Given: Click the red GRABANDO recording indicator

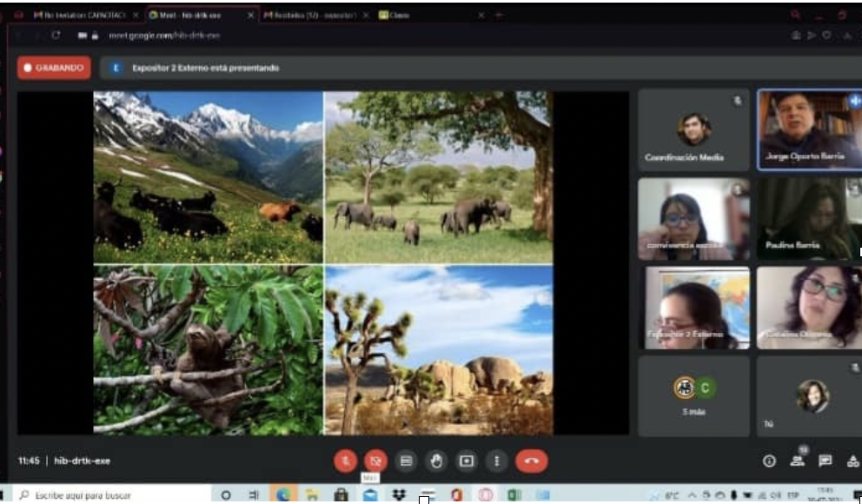Looking at the screenshot, I should pyautogui.click(x=54, y=68).
